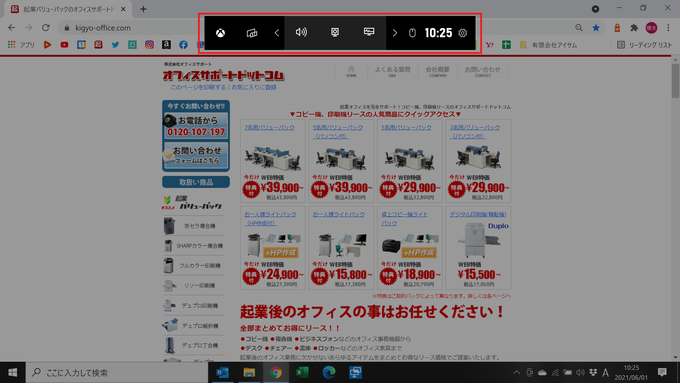The image size is (680, 383).
Task: Launch Excel from the taskbar
Action: [302, 372]
